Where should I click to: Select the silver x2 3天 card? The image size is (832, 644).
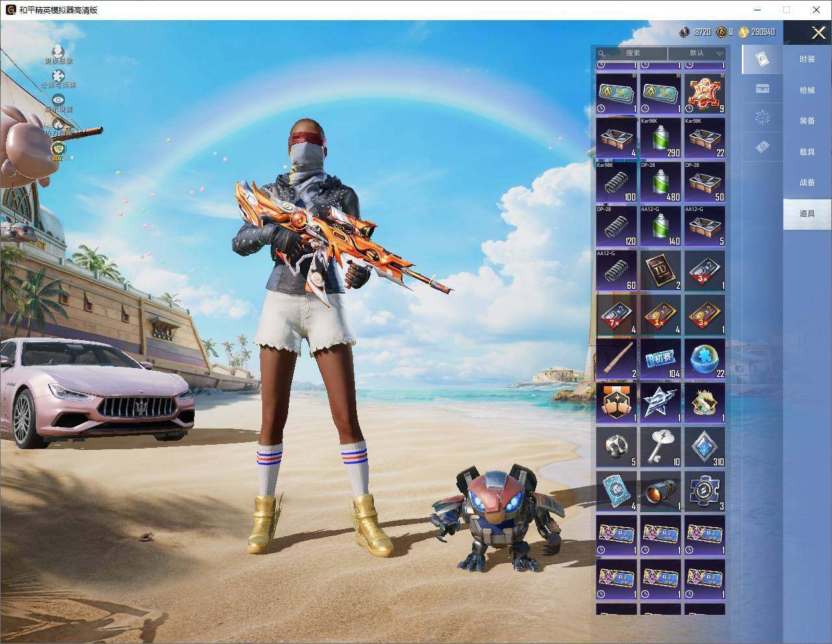705,270
